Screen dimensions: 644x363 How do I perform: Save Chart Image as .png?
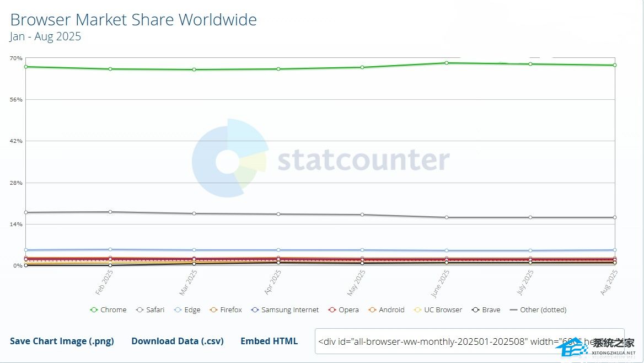(x=62, y=341)
